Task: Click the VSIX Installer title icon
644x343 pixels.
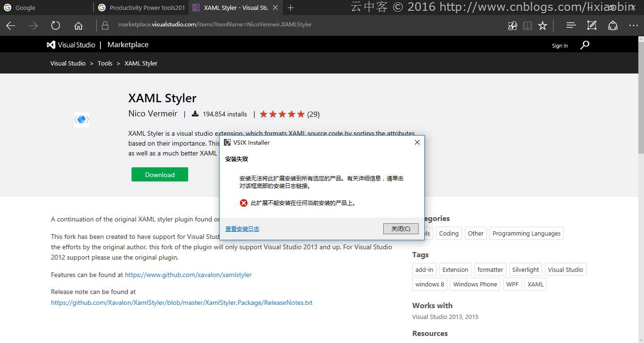Action: coord(227,142)
